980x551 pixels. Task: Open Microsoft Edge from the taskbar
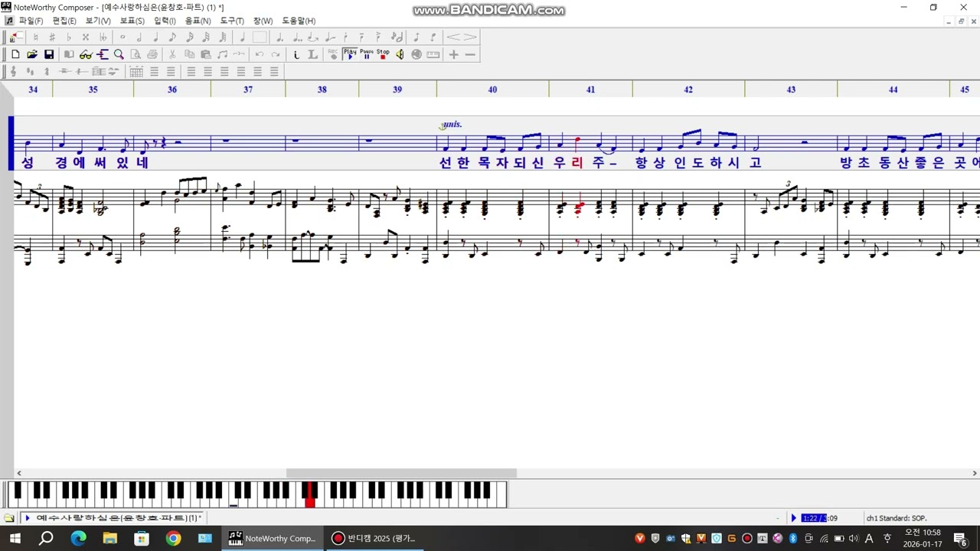click(x=79, y=538)
